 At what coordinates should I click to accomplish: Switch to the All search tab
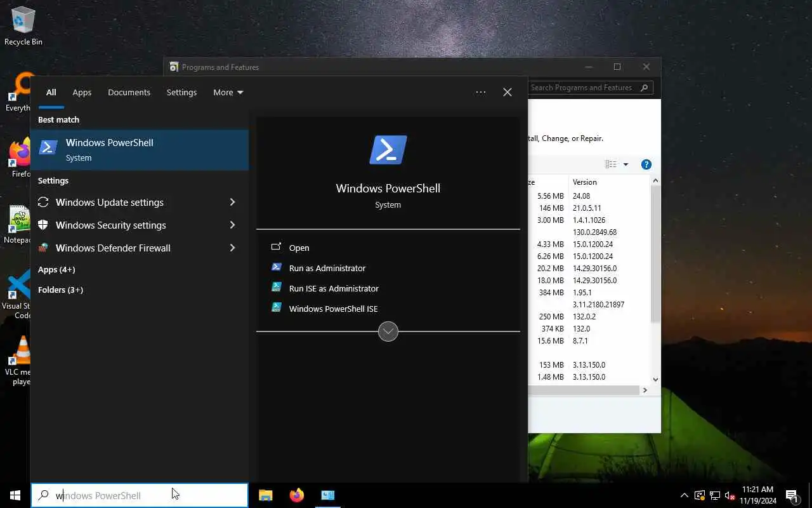tap(51, 92)
